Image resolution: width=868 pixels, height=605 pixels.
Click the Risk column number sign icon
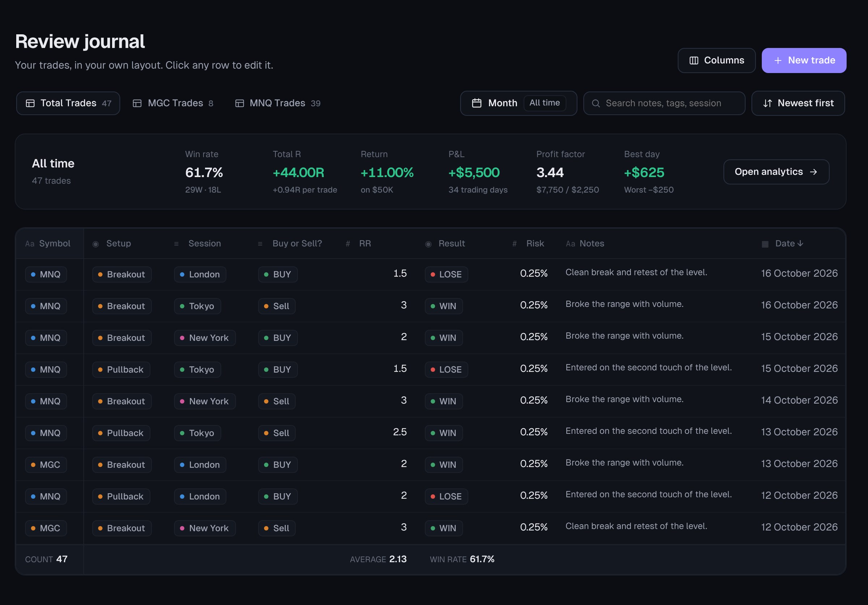[515, 244]
